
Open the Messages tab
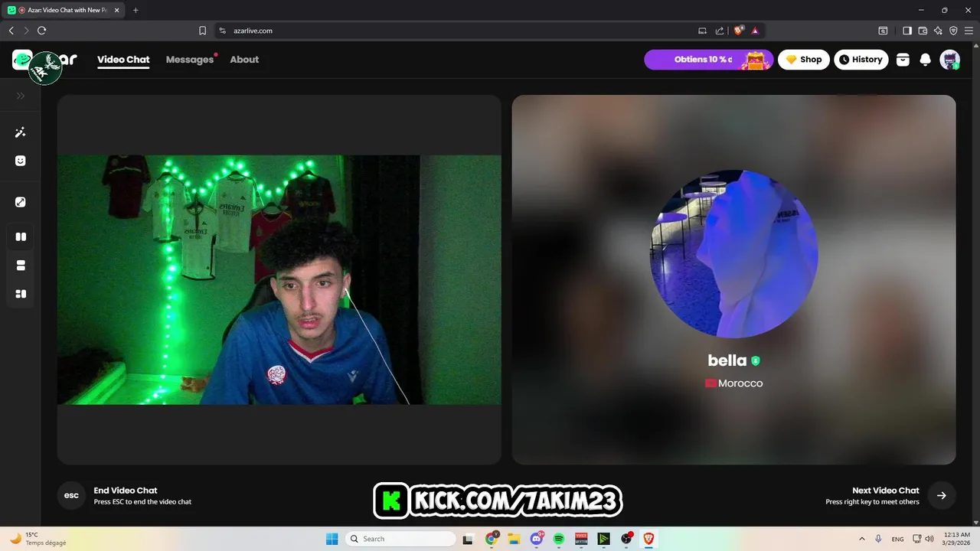coord(190,60)
